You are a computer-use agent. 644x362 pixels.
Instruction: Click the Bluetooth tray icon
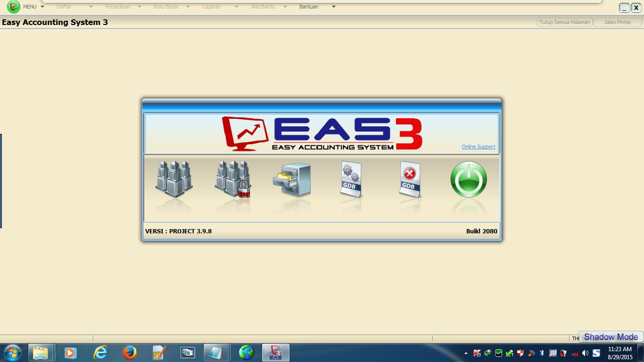542,353
